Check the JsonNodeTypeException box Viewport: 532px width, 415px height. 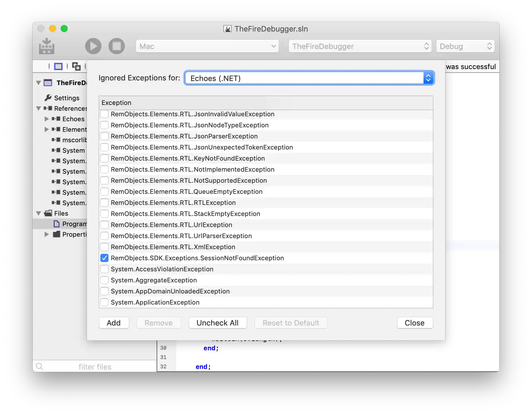point(104,125)
